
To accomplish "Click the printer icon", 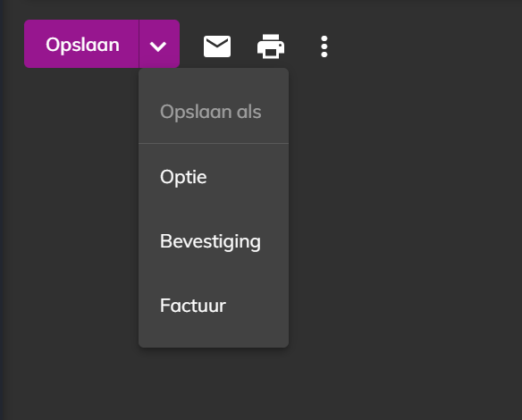I will 271,46.
